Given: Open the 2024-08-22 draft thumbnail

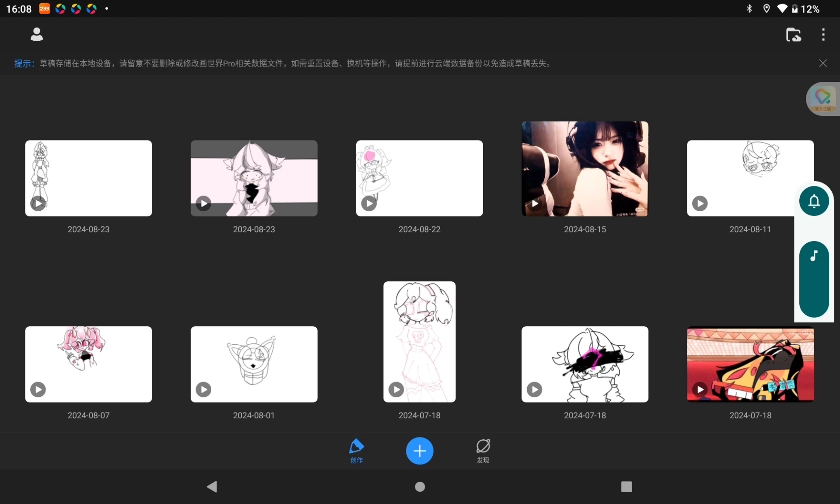Looking at the screenshot, I should [419, 178].
